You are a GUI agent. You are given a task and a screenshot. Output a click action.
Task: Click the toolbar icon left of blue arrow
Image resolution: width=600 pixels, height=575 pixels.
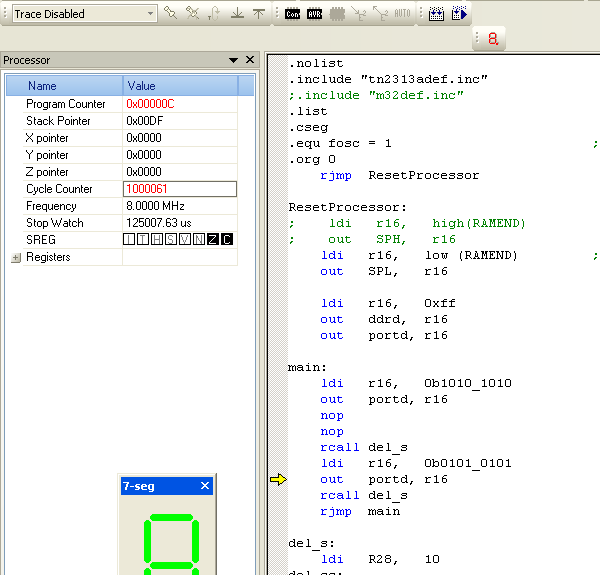tap(436, 14)
